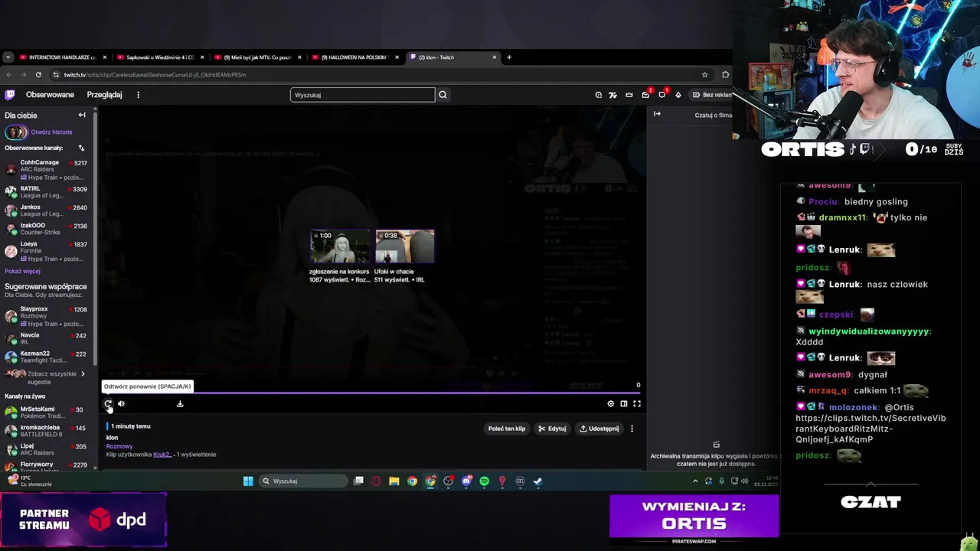Open player settings gear icon

pos(610,403)
